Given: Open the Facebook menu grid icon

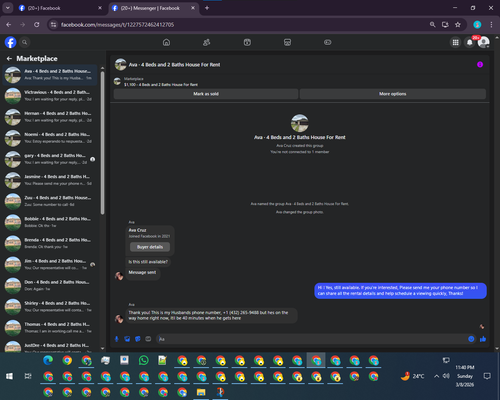Looking at the screenshot, I should [x=455, y=42].
